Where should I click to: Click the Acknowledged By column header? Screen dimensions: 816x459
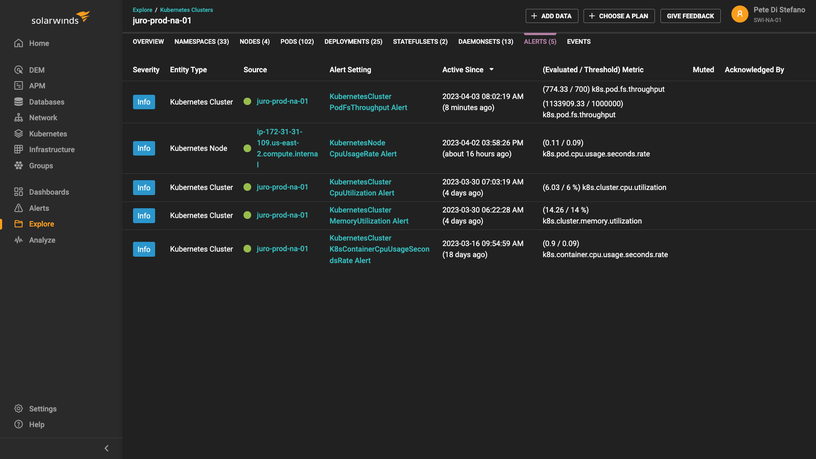[754, 70]
